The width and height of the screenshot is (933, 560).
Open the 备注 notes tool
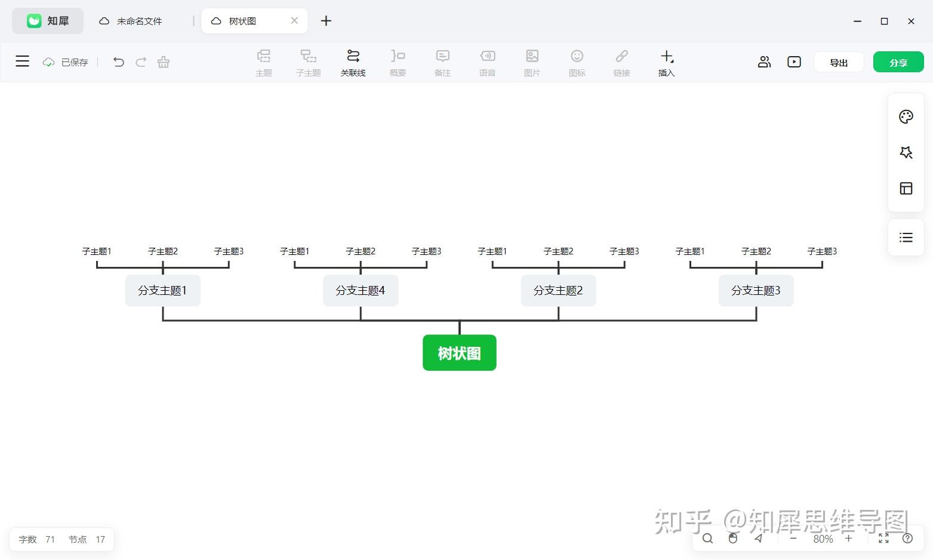pos(442,61)
